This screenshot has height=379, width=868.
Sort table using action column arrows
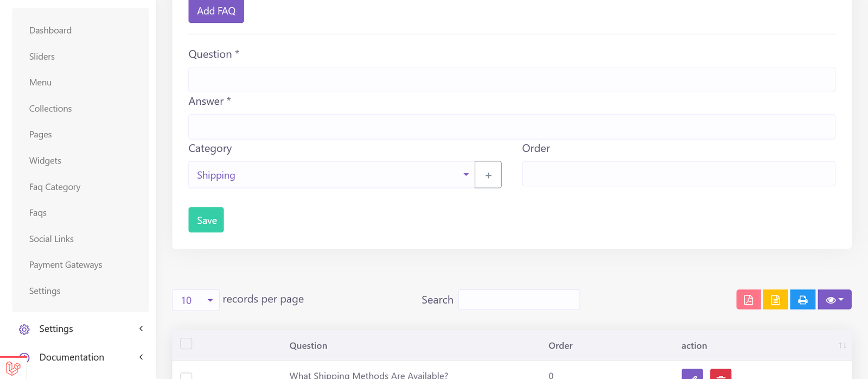[x=842, y=345]
